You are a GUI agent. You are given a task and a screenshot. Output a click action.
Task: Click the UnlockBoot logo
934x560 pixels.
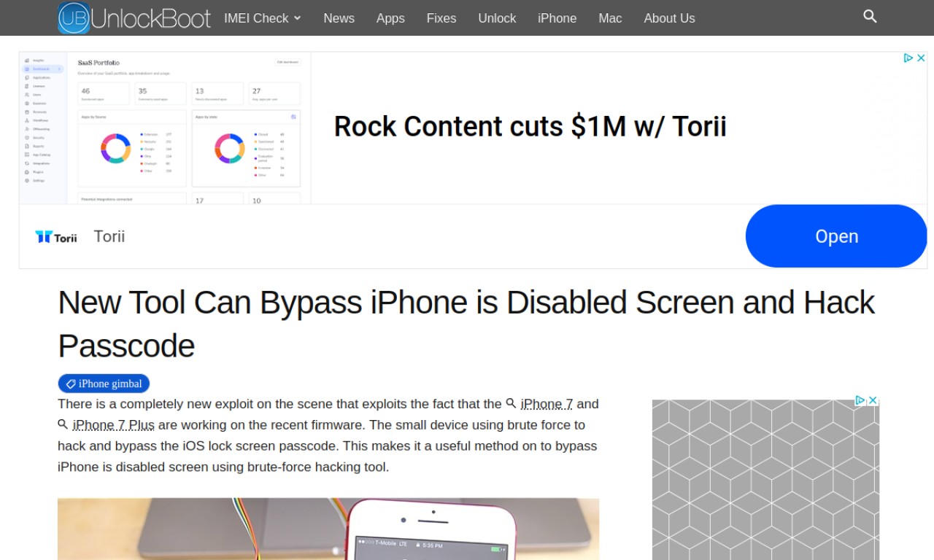[134, 17]
